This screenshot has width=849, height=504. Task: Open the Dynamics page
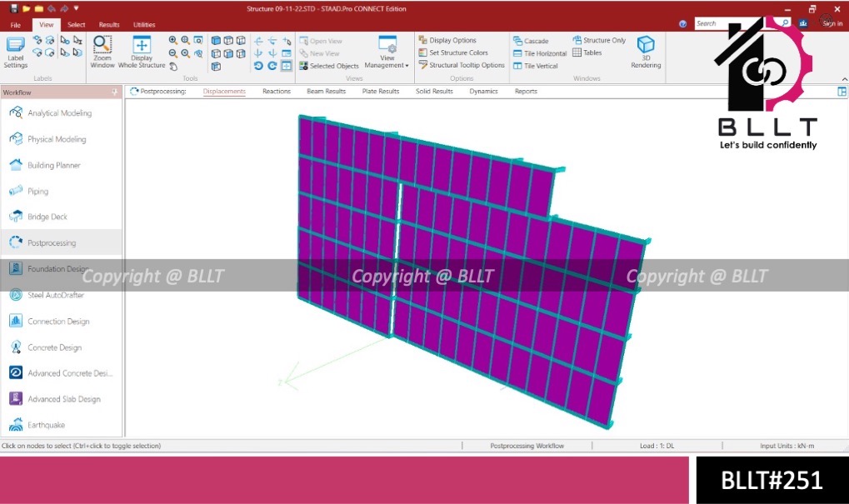[x=483, y=92]
